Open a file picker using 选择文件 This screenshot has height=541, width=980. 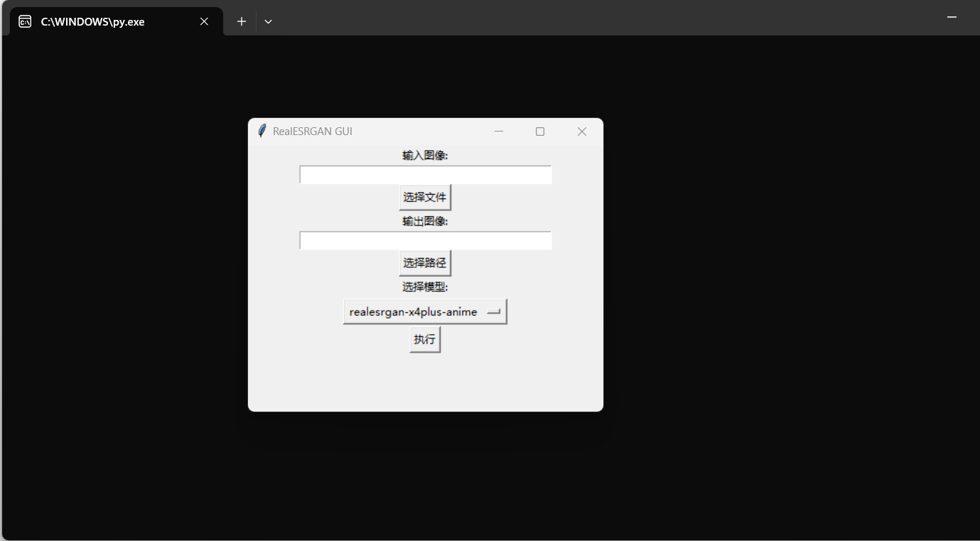(x=424, y=197)
